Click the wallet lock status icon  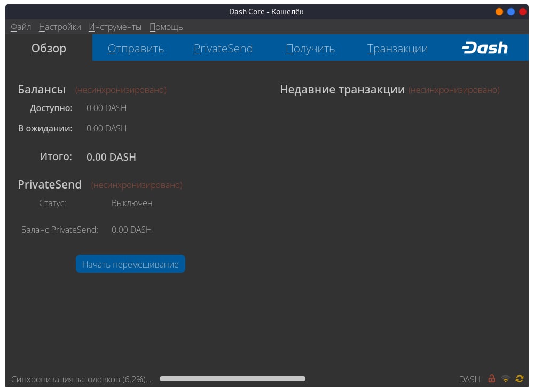(x=491, y=378)
